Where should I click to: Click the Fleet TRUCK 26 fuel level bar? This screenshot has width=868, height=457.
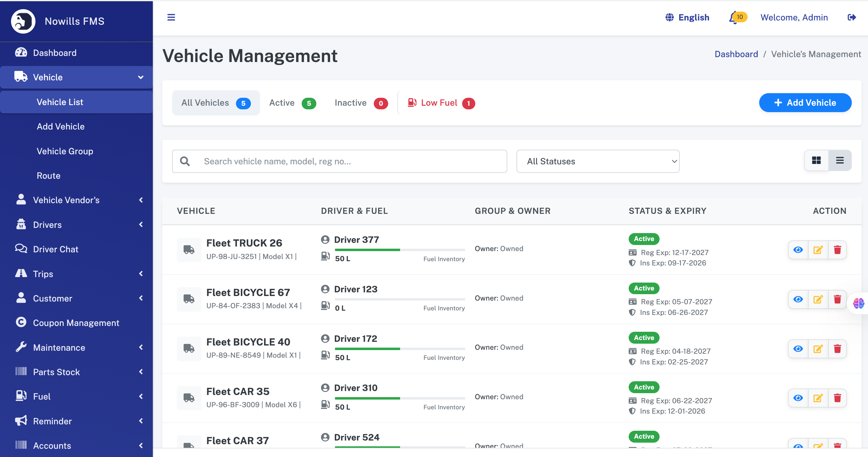point(400,250)
